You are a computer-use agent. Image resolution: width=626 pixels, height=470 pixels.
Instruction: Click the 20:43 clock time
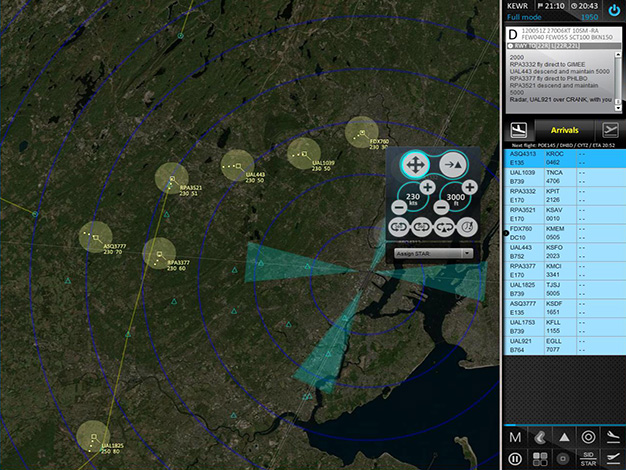pos(584,6)
